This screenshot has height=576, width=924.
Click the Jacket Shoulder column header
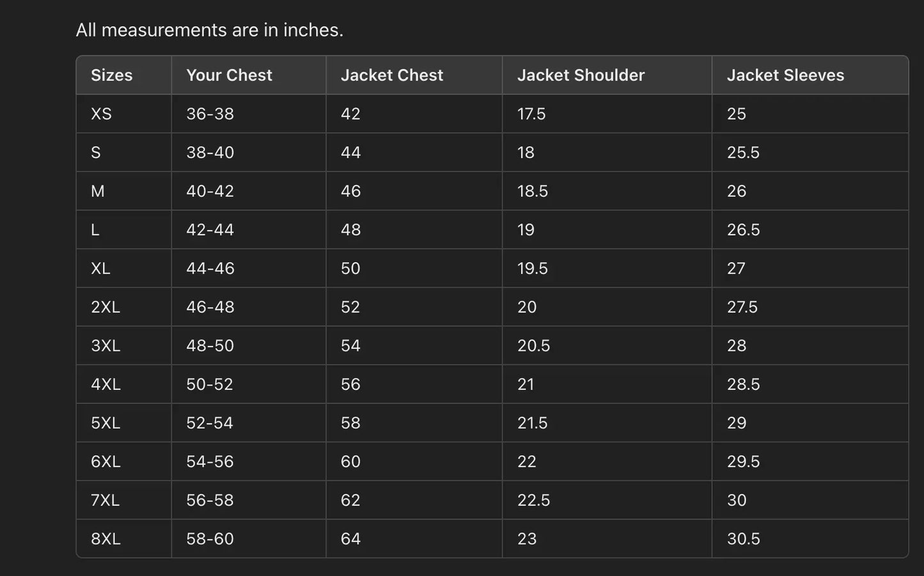pos(581,75)
